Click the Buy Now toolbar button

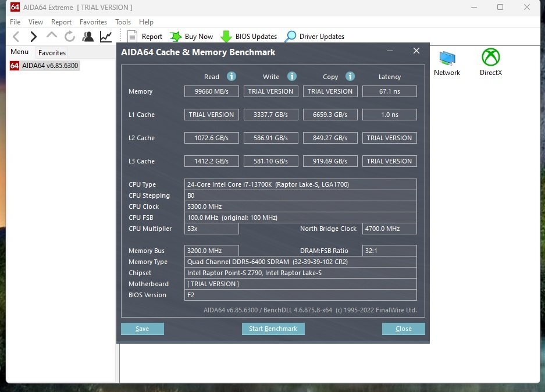(191, 37)
